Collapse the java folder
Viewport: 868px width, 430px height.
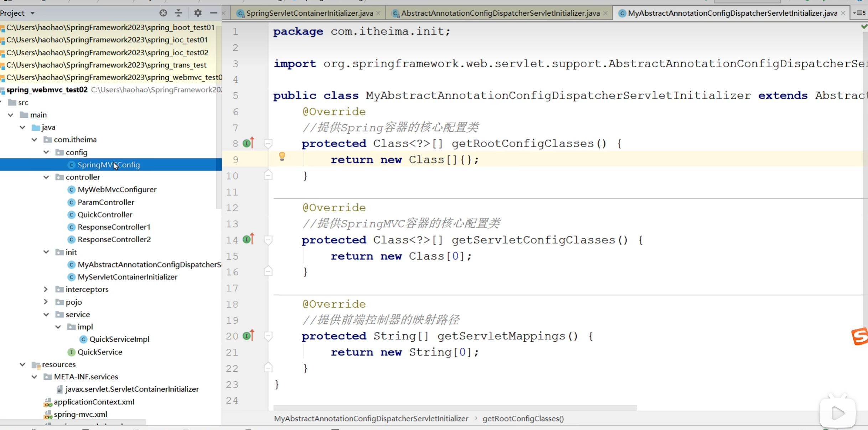22,127
